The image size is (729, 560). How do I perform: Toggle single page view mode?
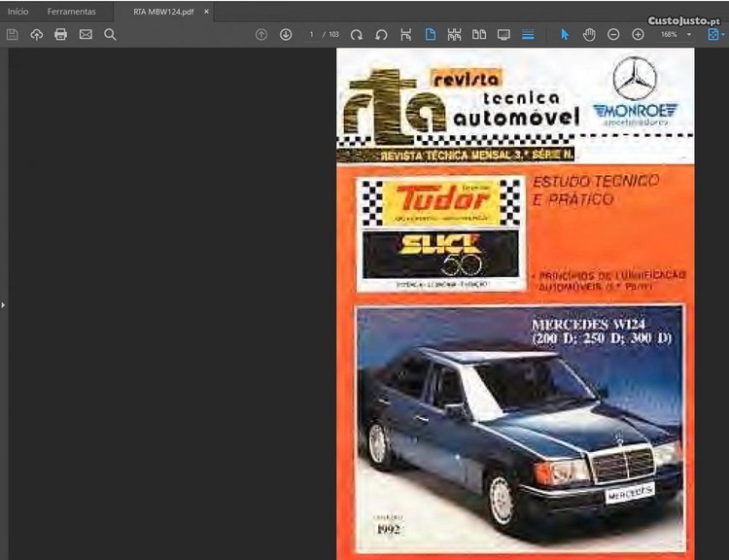430,34
